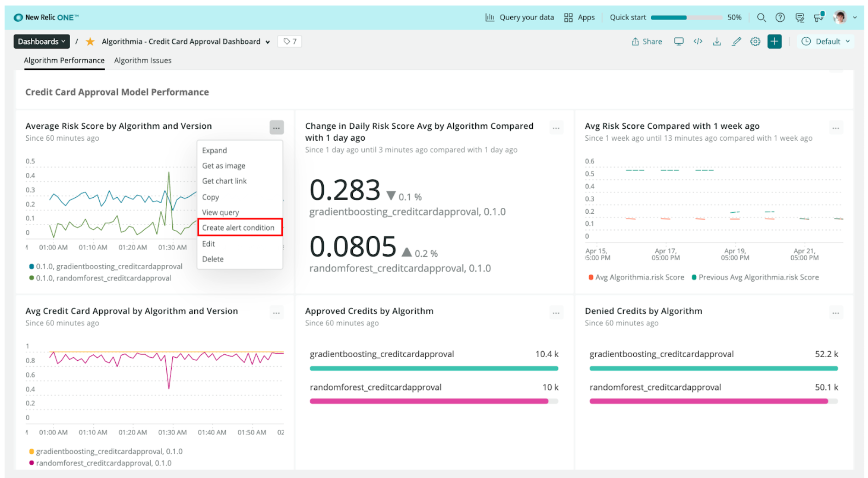
Task: Download the dashboard using the download icon
Action: pyautogui.click(x=717, y=41)
